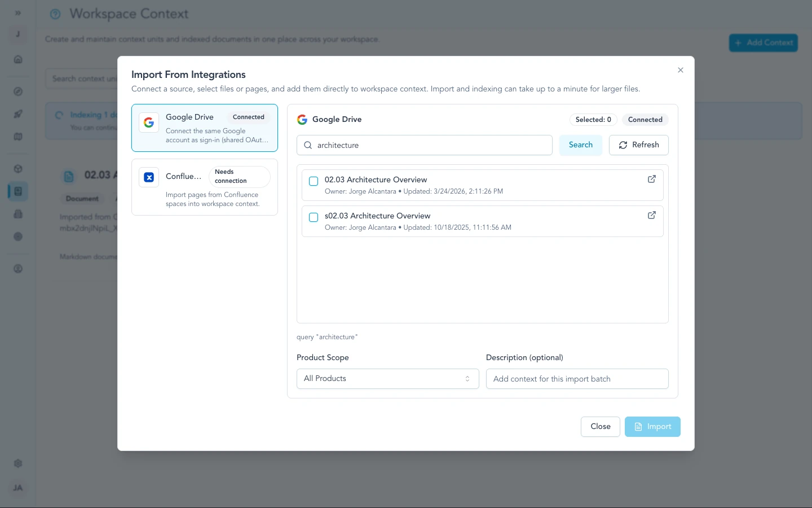Click the architecture search input field

click(x=429, y=145)
